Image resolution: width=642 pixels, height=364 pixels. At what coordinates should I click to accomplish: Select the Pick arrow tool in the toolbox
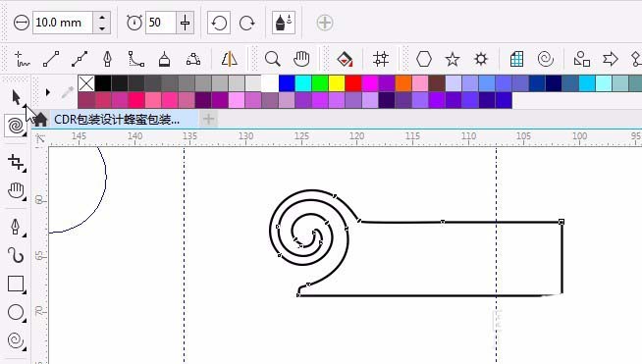click(x=16, y=97)
